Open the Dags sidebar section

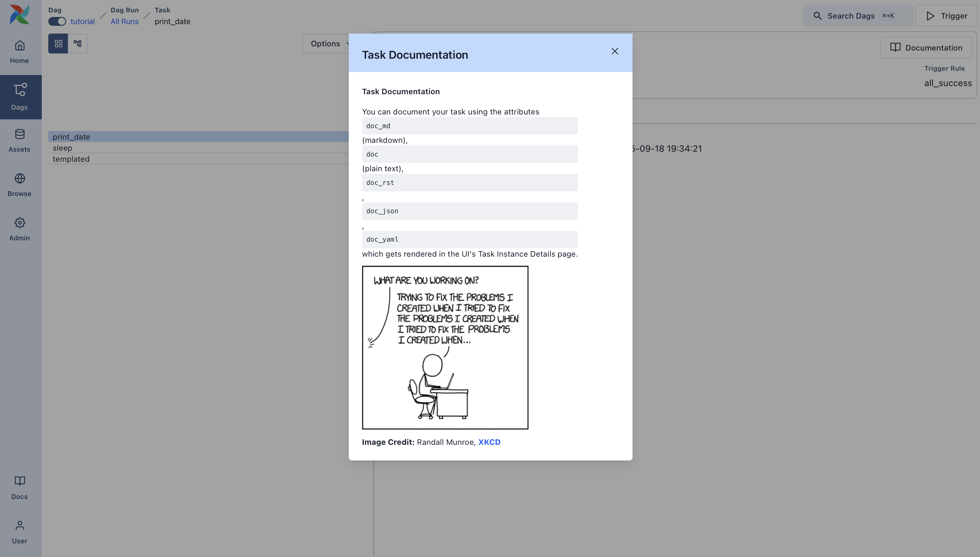(x=20, y=97)
